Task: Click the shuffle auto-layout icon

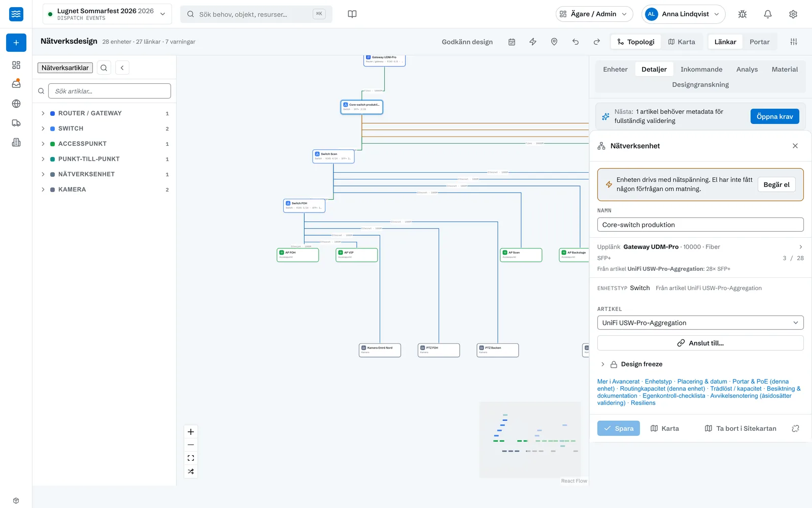Action: point(191,471)
